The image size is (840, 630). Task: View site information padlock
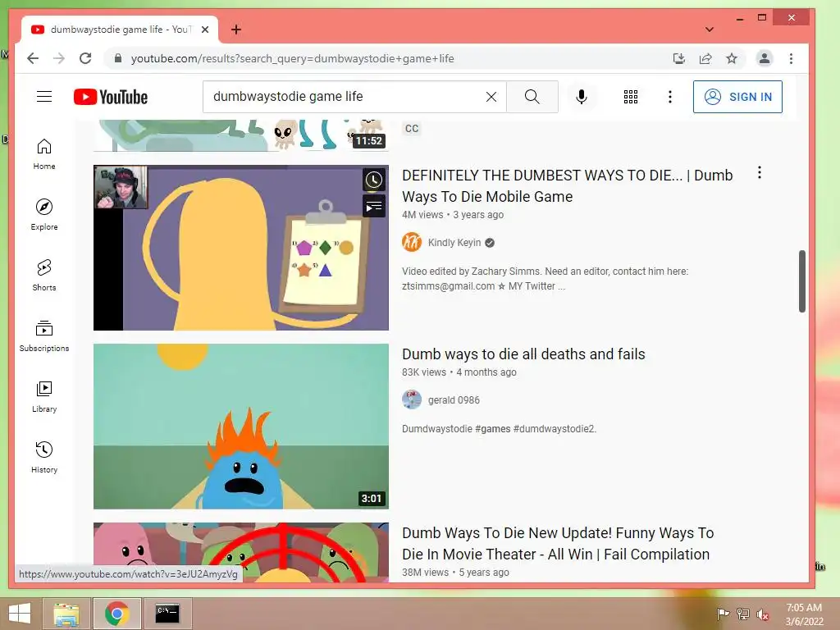click(118, 58)
